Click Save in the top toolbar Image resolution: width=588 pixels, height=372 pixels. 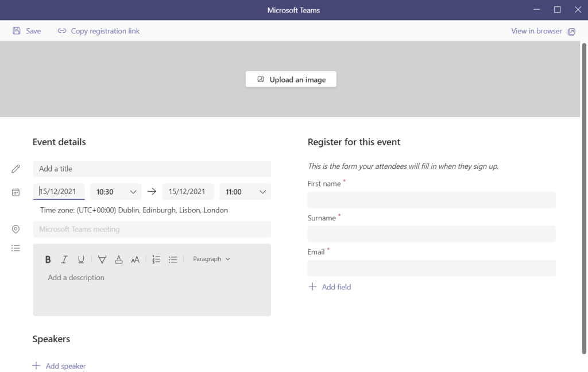27,31
